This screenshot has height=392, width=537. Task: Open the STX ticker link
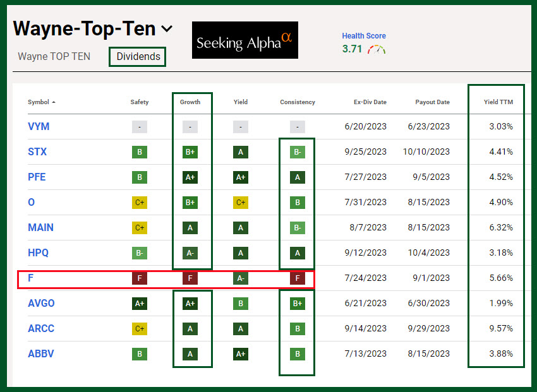pyautogui.click(x=37, y=151)
